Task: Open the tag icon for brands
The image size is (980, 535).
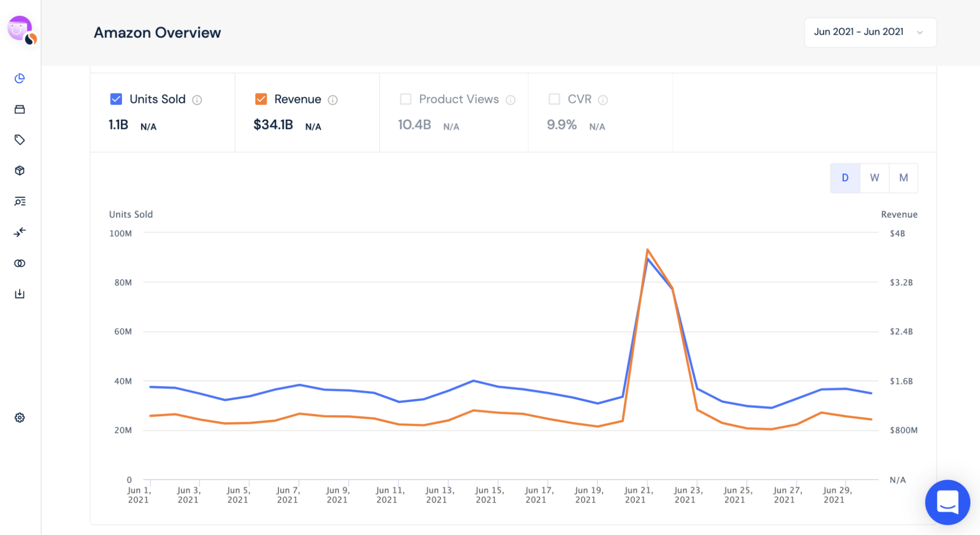Action: pos(19,140)
